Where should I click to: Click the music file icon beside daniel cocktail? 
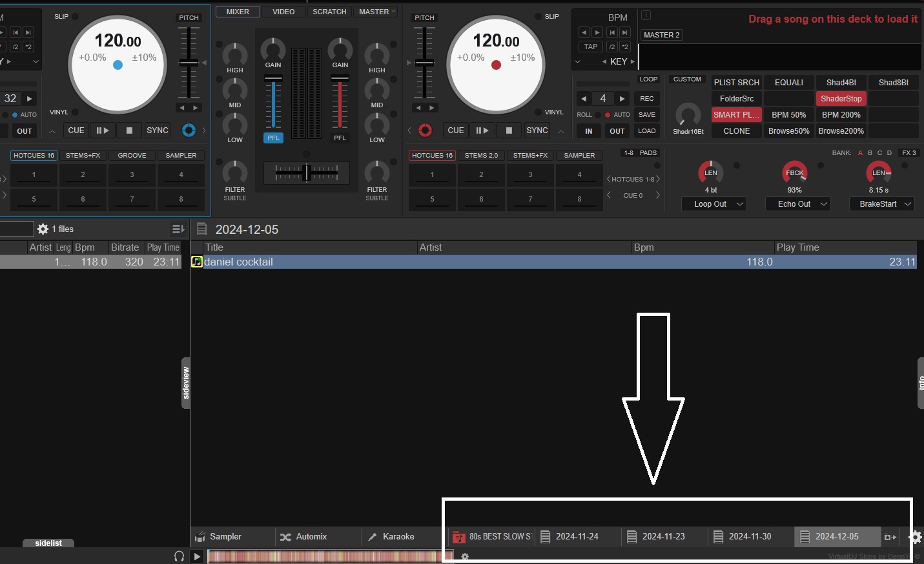197,262
